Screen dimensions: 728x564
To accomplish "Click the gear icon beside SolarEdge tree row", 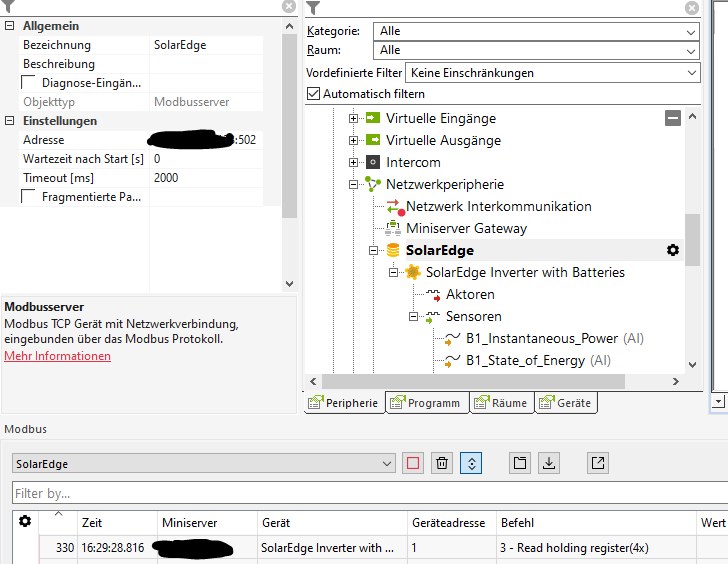I will pyautogui.click(x=673, y=250).
